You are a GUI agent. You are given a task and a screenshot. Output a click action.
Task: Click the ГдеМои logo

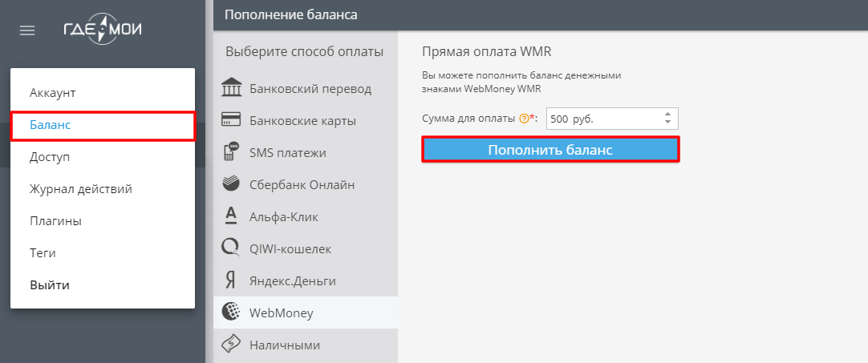click(x=103, y=30)
